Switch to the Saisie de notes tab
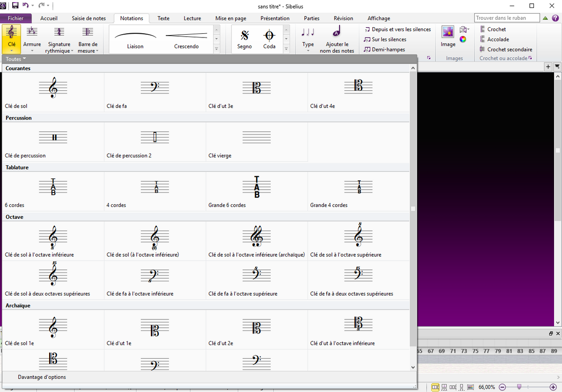 [x=89, y=18]
